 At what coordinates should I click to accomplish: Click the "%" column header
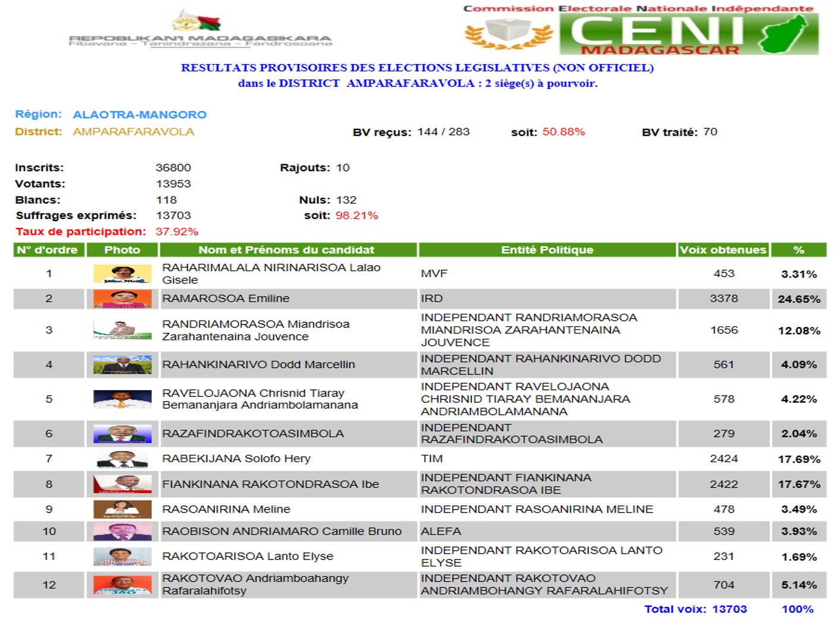pyautogui.click(x=799, y=250)
